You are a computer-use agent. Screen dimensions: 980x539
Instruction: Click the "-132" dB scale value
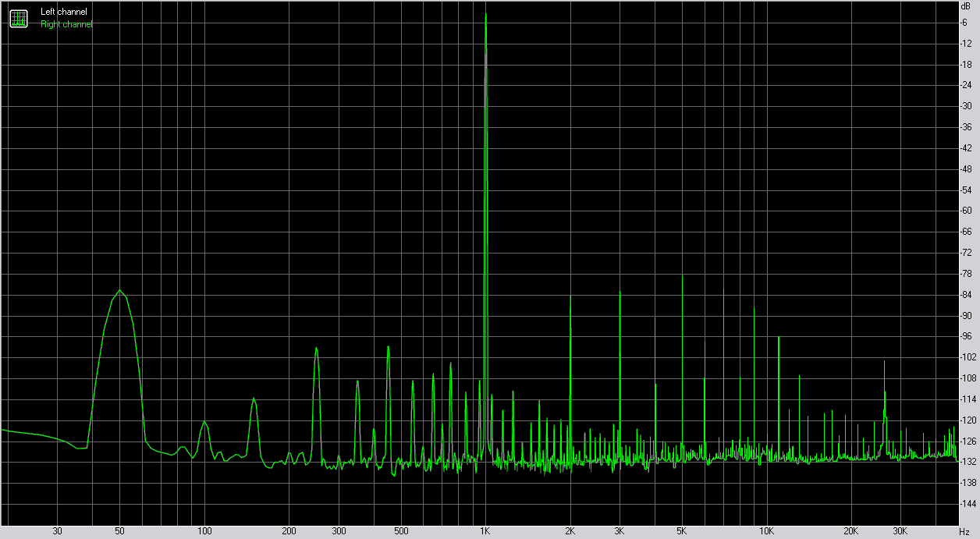coord(969,462)
